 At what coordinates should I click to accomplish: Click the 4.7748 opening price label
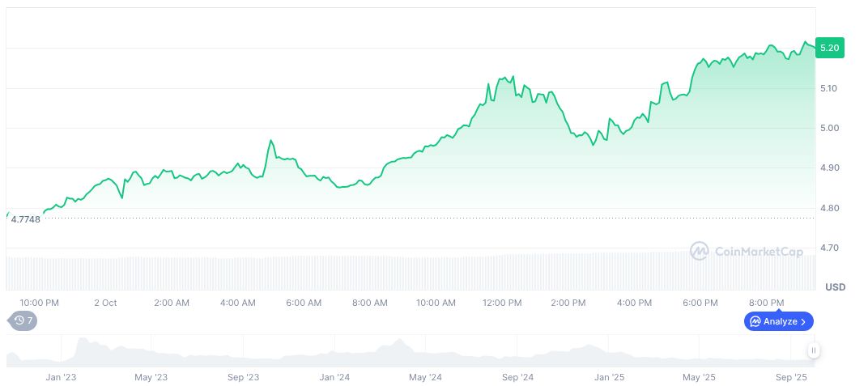point(25,218)
